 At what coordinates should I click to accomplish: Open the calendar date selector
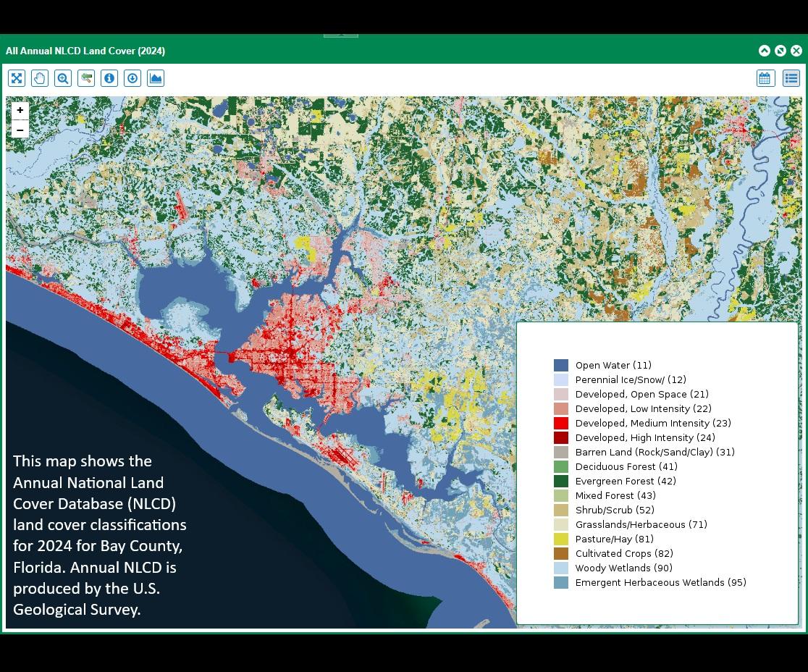[x=766, y=78]
